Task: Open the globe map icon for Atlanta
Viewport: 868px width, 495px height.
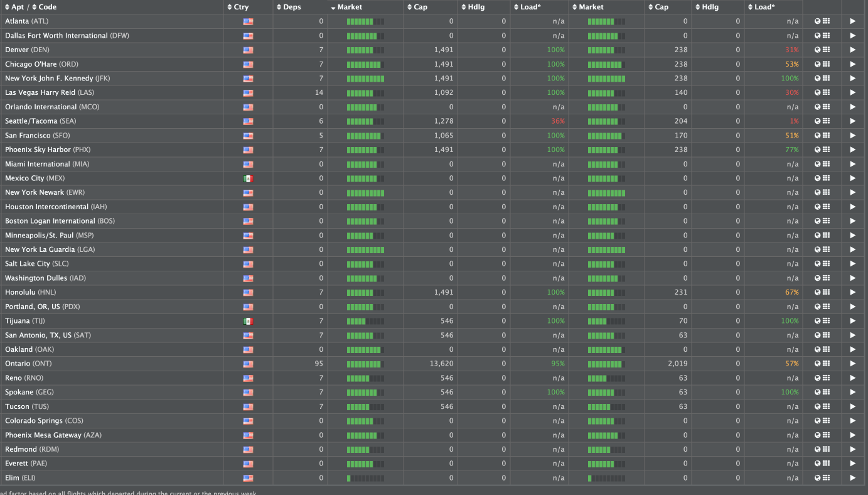Action: coord(817,21)
